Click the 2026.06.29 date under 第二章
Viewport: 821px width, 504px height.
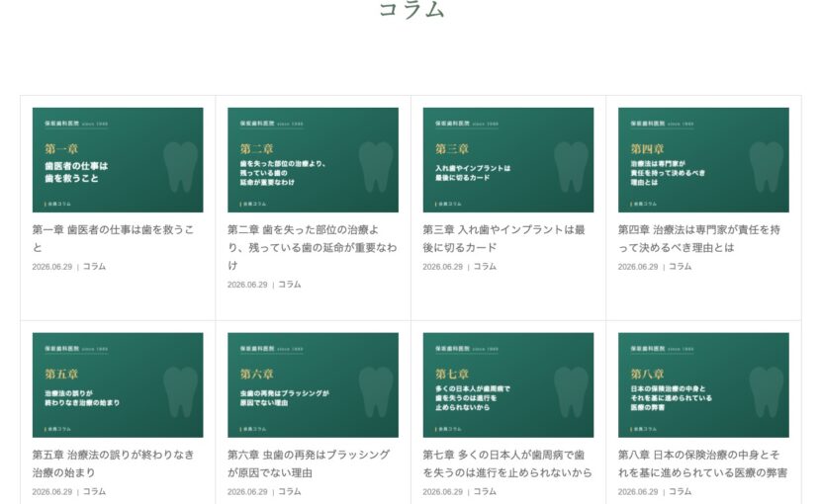(x=247, y=285)
